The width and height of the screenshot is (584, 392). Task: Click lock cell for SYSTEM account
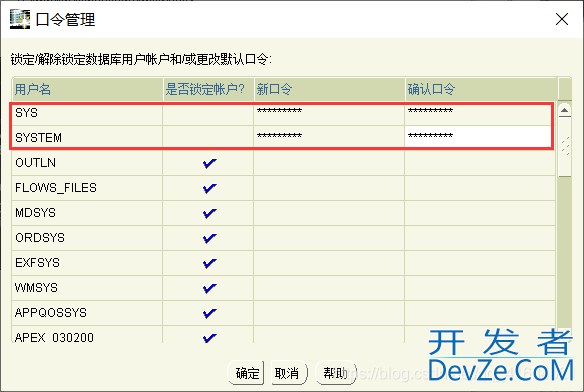pos(208,137)
